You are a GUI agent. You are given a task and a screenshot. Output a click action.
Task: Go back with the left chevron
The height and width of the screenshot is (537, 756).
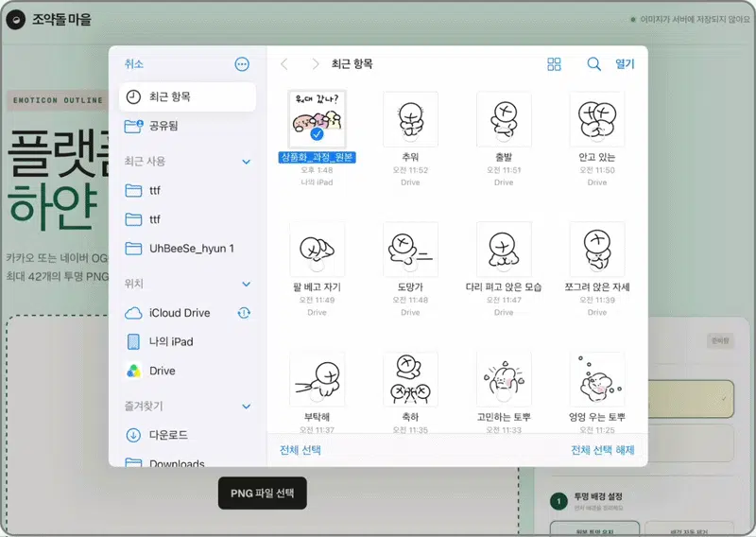point(284,64)
